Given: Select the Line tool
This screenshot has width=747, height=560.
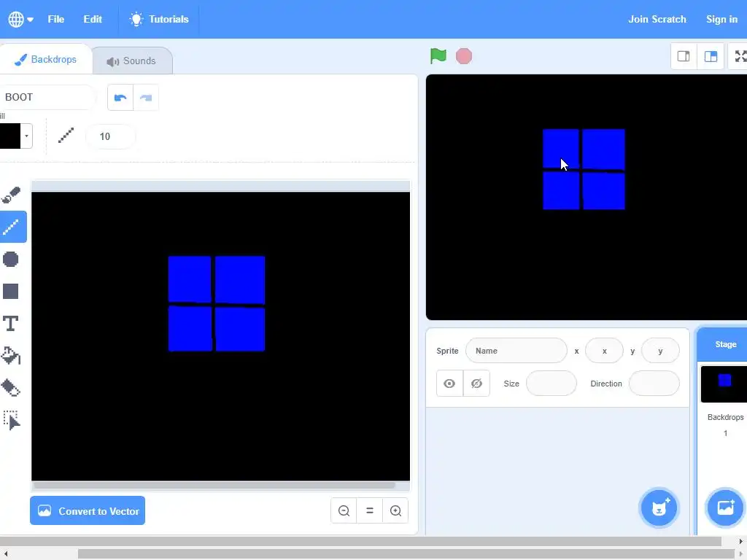Looking at the screenshot, I should pos(11,227).
